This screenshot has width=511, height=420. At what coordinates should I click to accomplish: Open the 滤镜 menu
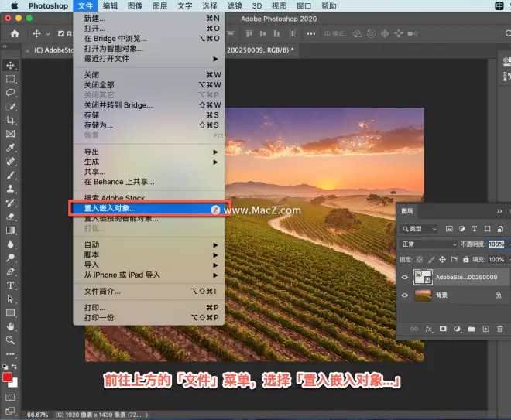235,6
